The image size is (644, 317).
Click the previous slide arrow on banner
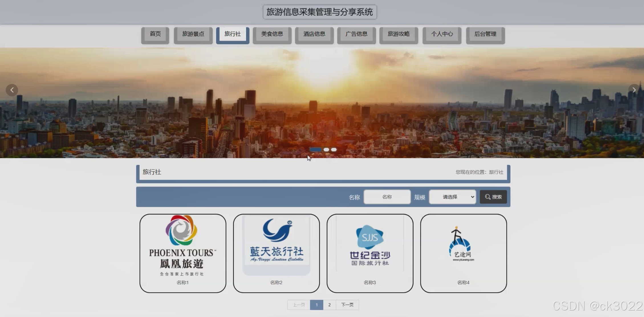coord(12,90)
